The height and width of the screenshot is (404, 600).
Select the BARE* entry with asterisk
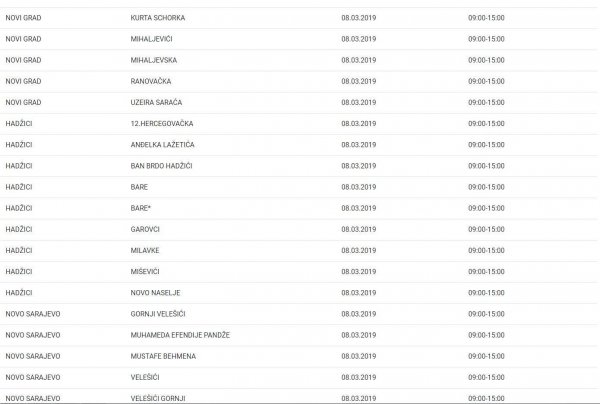coord(142,208)
